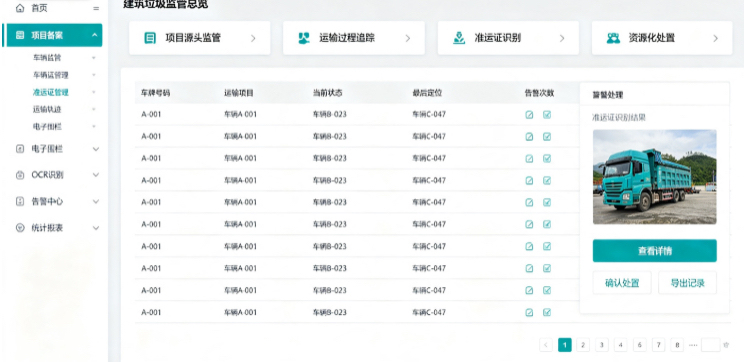Open the arrow next to 运输轨迹 submenu

coord(93,110)
